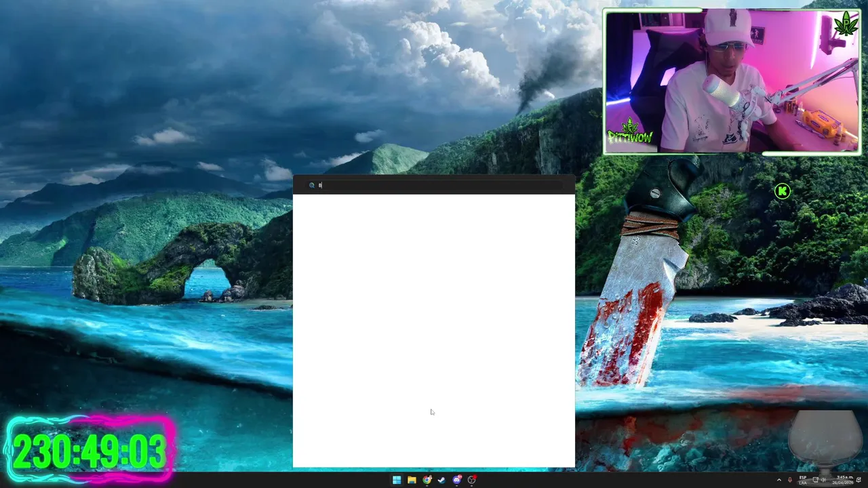Launch Google Chrome from the taskbar

point(427,480)
